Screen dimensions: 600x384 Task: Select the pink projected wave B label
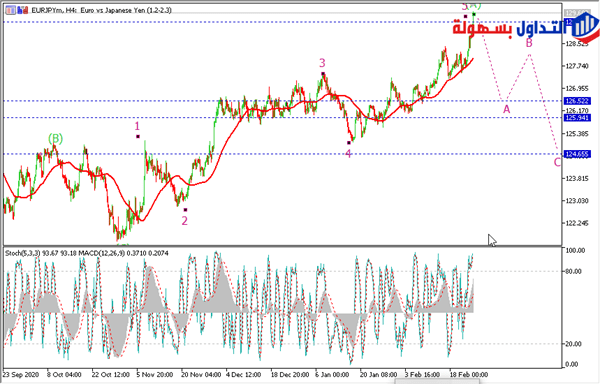click(529, 43)
